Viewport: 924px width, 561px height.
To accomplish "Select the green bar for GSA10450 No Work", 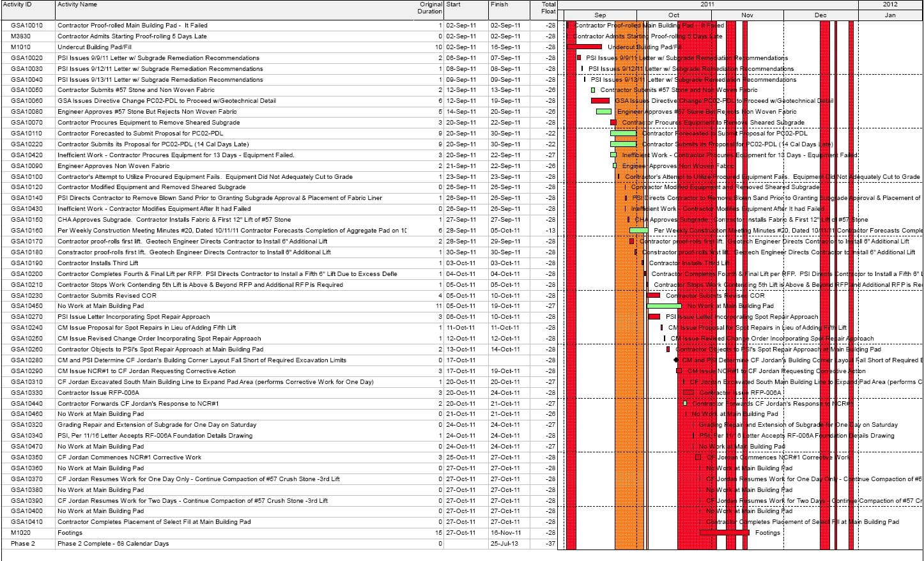I will (x=664, y=306).
